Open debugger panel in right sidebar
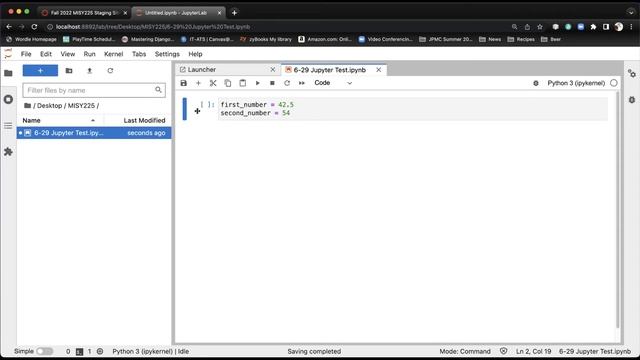The image size is (640, 360). coord(632,100)
